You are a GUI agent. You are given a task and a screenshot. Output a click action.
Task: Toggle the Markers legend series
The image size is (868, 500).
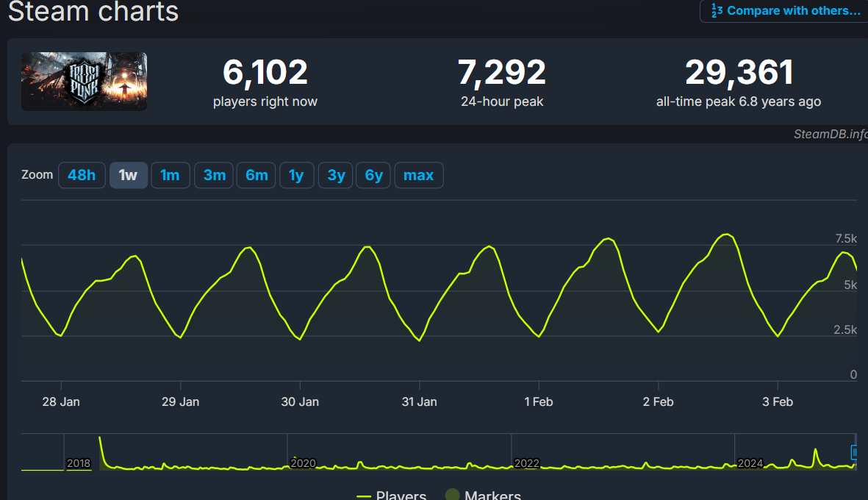484,494
